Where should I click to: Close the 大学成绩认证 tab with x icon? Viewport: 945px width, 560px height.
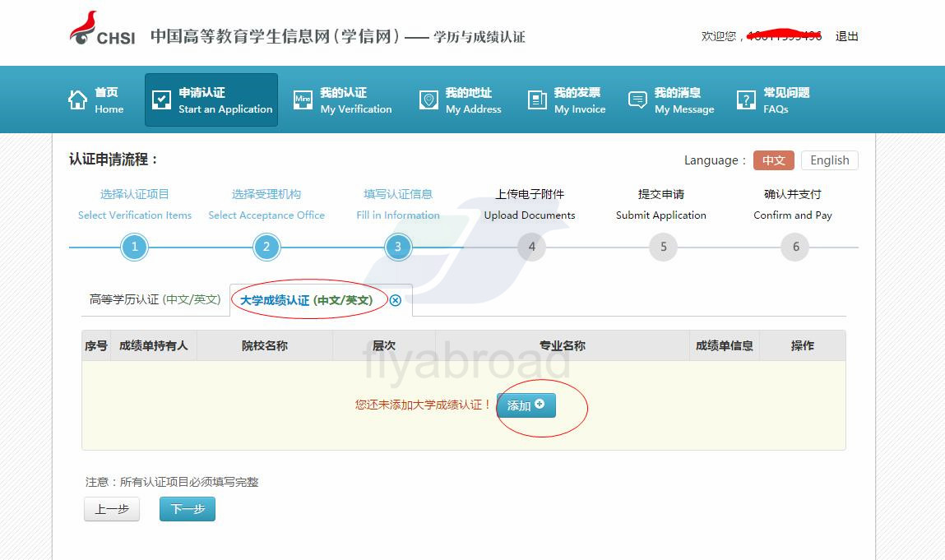pos(396,300)
